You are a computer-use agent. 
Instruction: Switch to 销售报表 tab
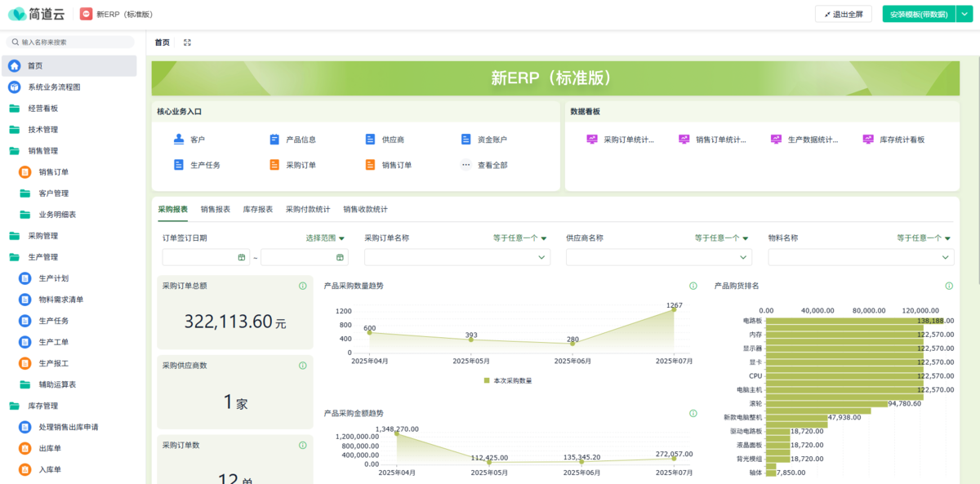pos(215,210)
